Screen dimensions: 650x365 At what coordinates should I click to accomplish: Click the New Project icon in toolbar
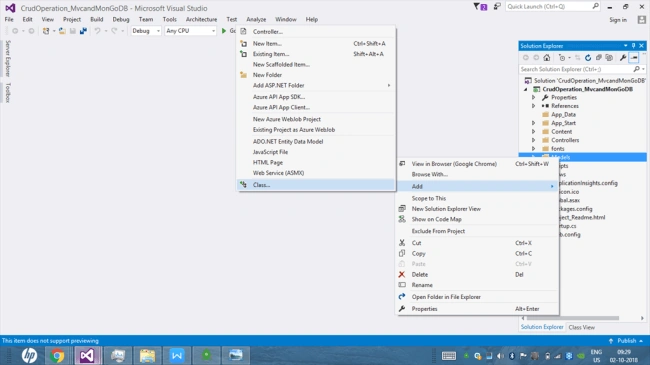(x=46, y=31)
